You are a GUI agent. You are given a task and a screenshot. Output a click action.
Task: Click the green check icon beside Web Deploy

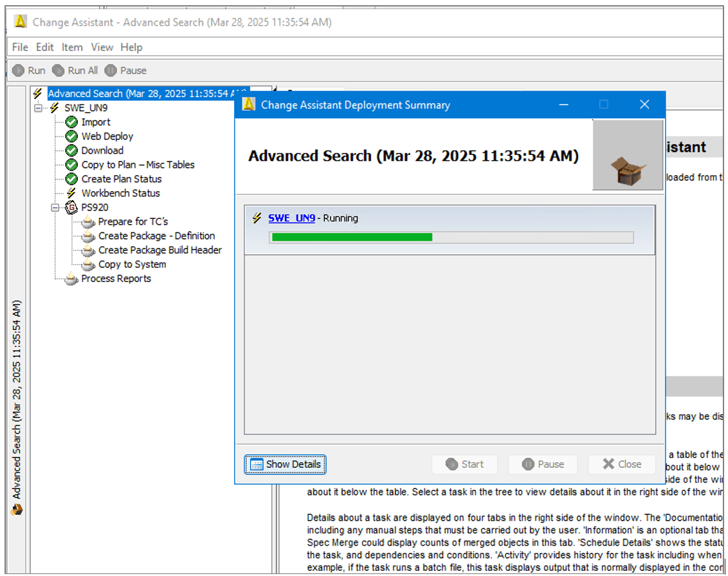71,136
